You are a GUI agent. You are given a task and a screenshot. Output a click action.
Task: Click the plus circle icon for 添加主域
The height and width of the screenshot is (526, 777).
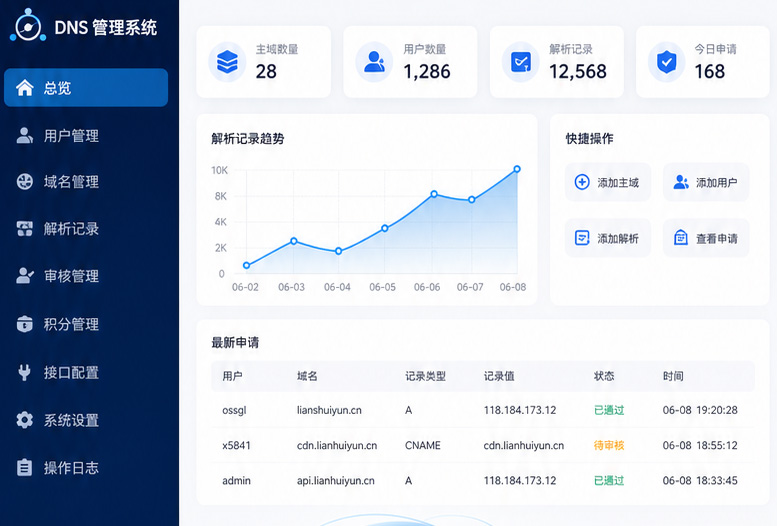582,182
